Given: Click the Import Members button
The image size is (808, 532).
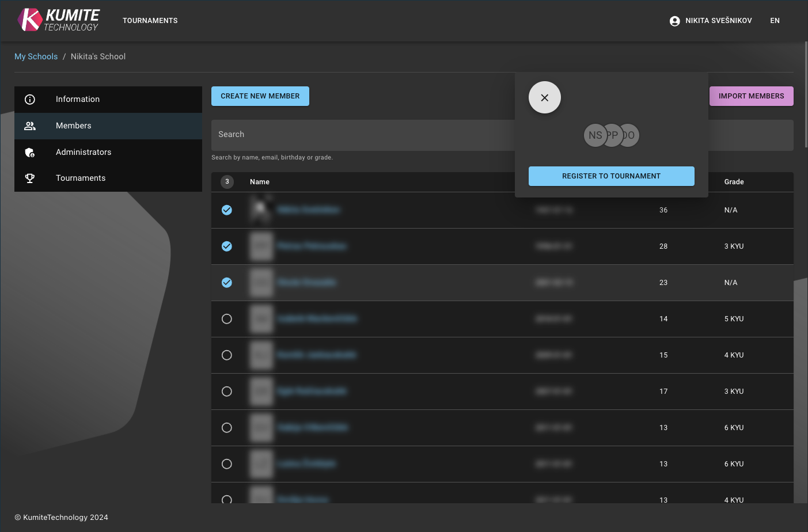Looking at the screenshot, I should (751, 96).
